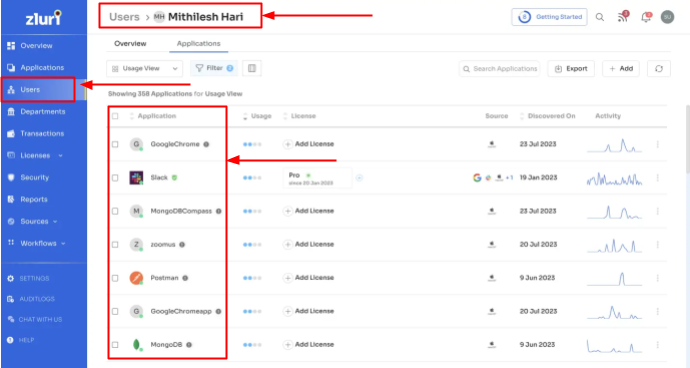Open row menu for Slack
Viewport: 690px width, 368px height.
pyautogui.click(x=658, y=178)
